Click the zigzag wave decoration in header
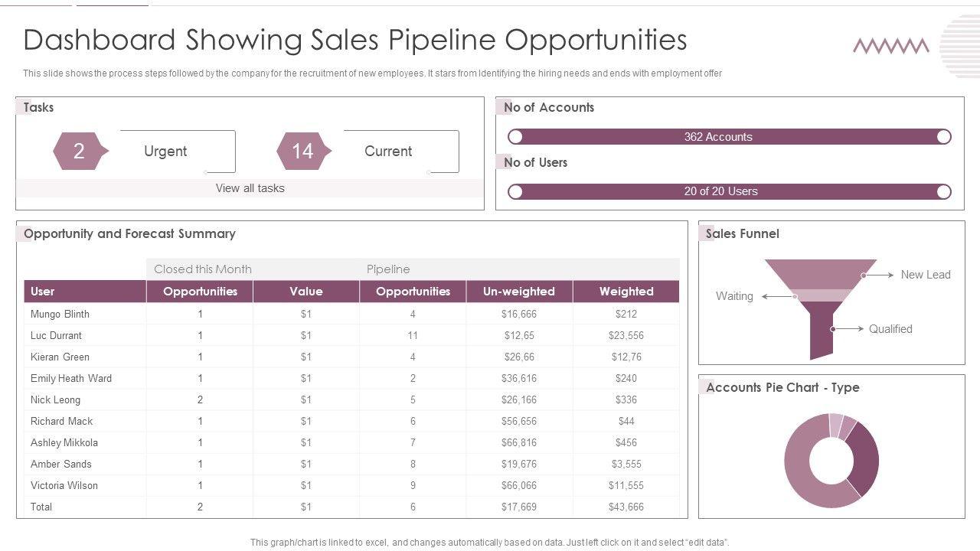Viewport: 980px width, 551px height. click(891, 47)
